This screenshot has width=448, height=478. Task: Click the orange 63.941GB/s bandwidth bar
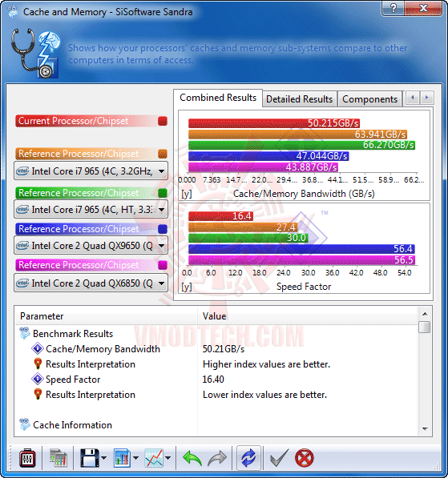click(x=297, y=135)
